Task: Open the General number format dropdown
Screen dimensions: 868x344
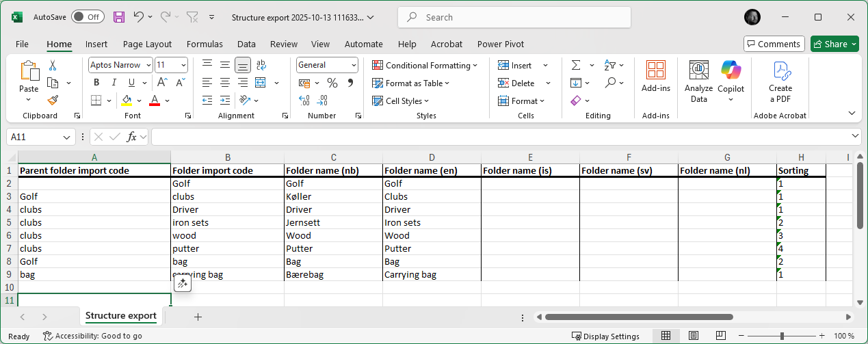Action: 354,65
